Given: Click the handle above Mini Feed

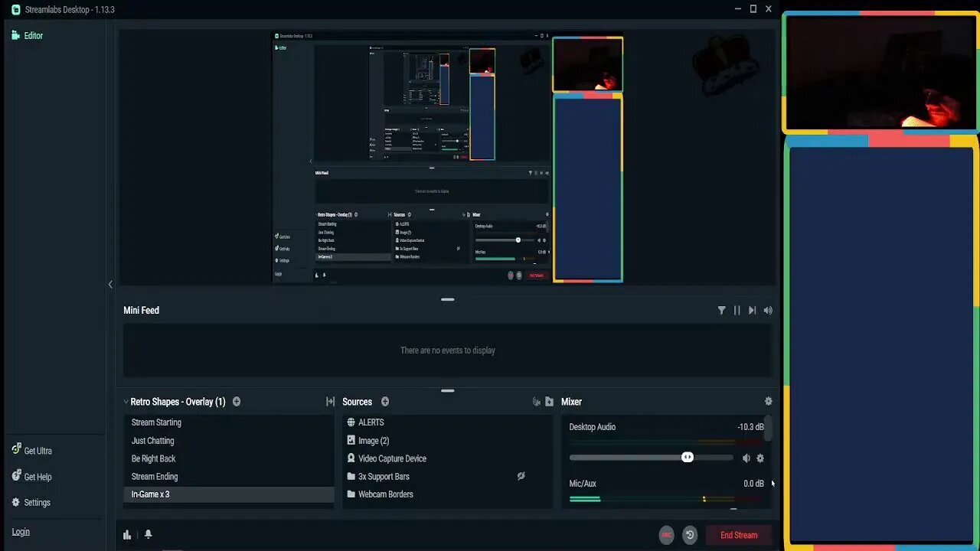Looking at the screenshot, I should click(448, 299).
